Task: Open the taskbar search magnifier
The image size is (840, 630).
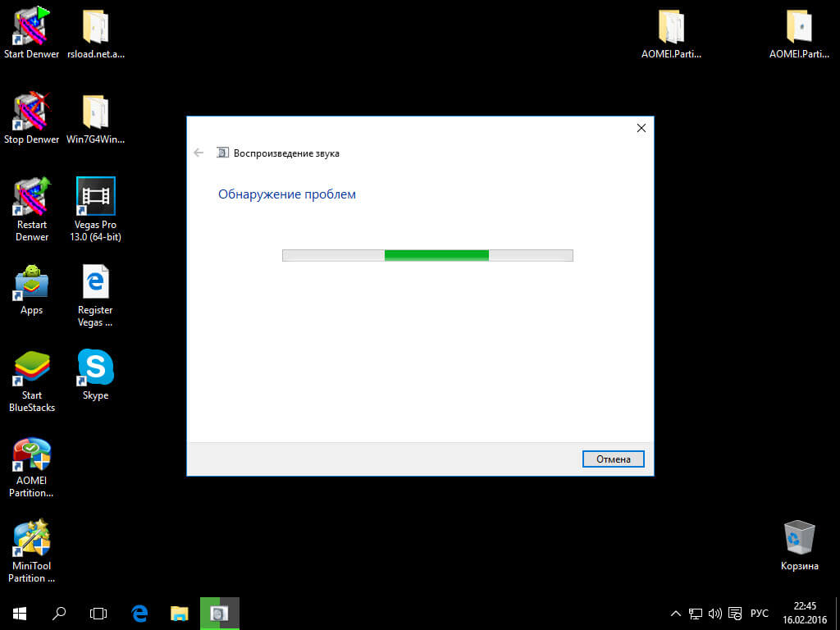Action: pyautogui.click(x=59, y=613)
